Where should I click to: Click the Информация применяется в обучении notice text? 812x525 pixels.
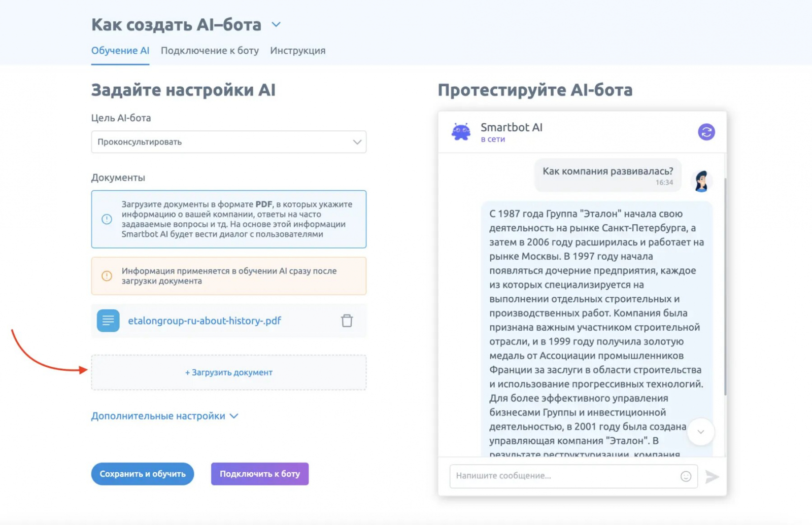(229, 276)
